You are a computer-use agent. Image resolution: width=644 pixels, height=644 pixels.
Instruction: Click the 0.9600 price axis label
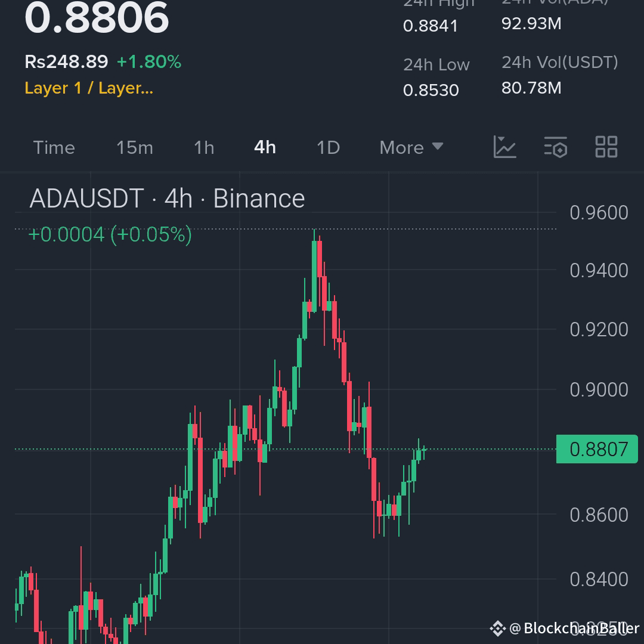coord(599,213)
